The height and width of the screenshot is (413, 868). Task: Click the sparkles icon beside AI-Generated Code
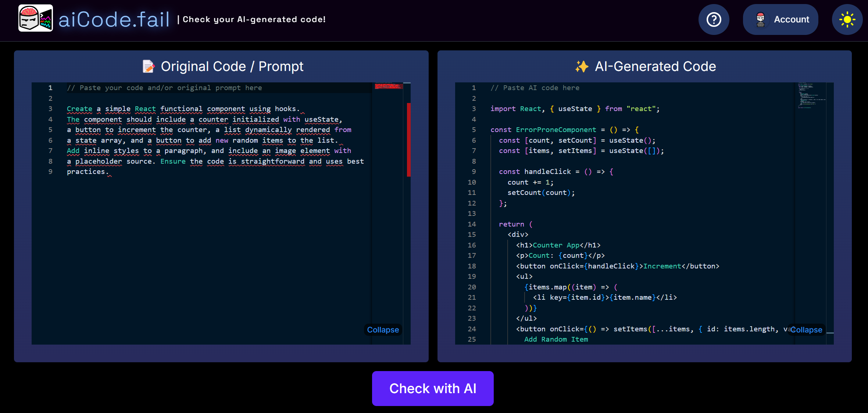coord(582,67)
